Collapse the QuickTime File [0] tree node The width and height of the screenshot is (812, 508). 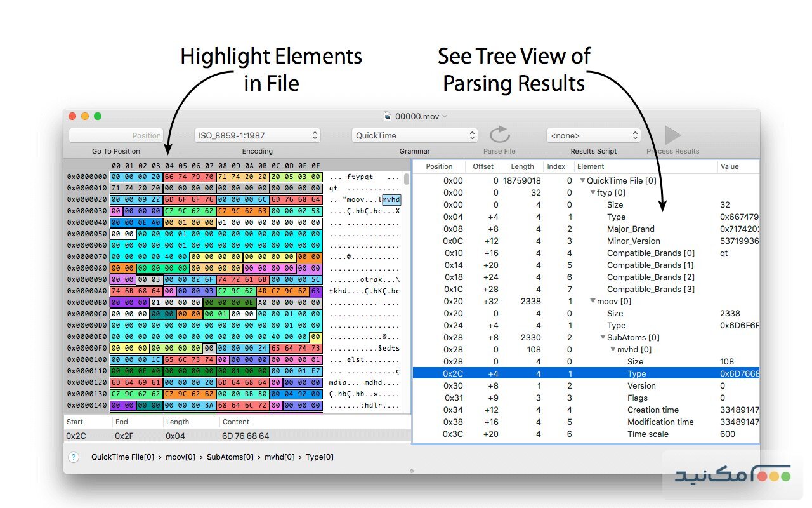click(582, 180)
